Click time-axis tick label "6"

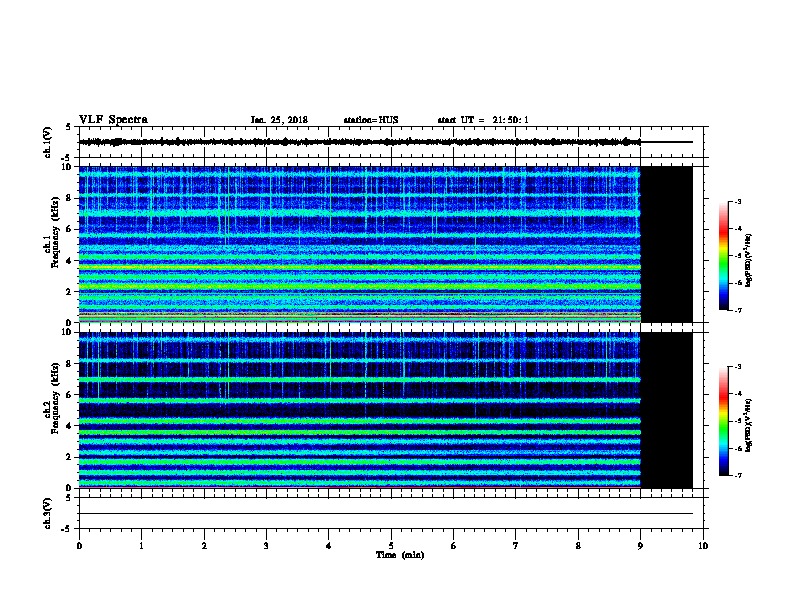pyautogui.click(x=454, y=546)
